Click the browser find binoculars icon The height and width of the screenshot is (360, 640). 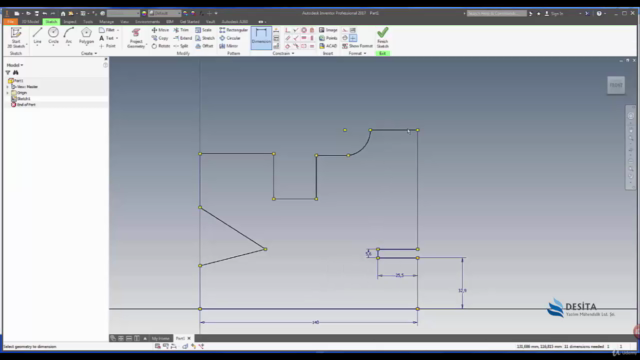tap(16, 73)
